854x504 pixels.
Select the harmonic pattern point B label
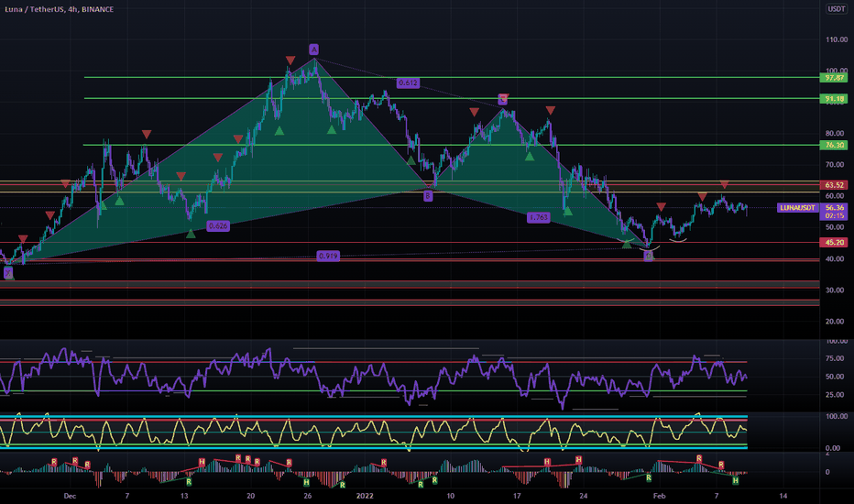coord(428,196)
